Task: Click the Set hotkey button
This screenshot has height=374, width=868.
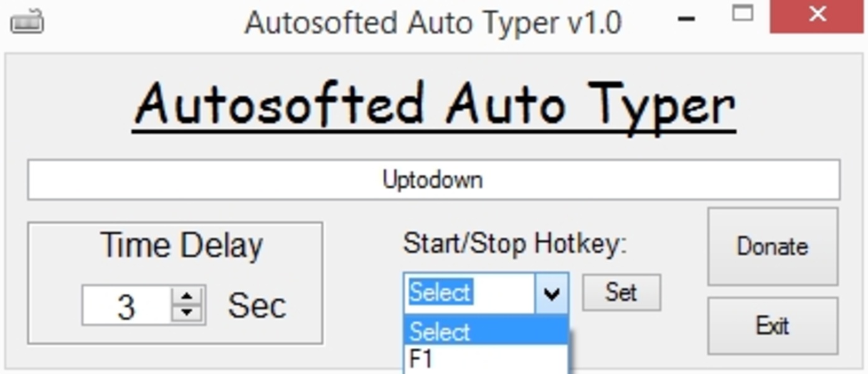Action: [x=621, y=292]
